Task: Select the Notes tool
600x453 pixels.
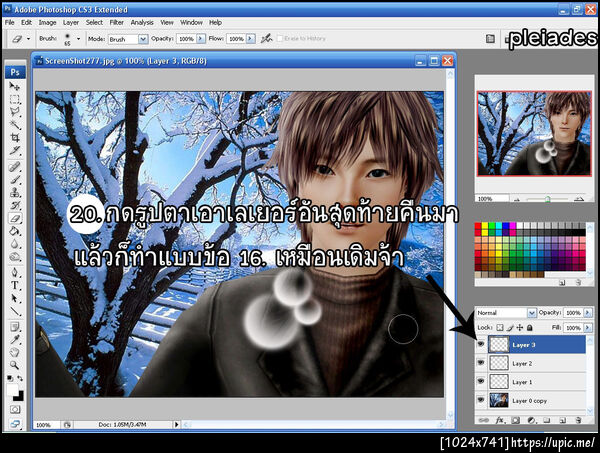Action: click(15, 327)
